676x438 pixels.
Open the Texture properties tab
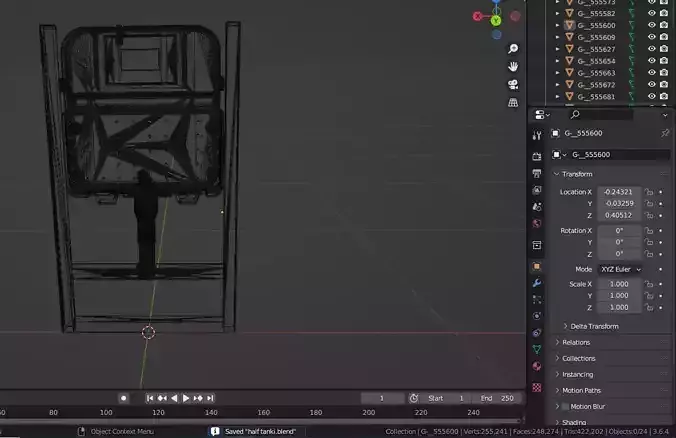click(x=537, y=387)
